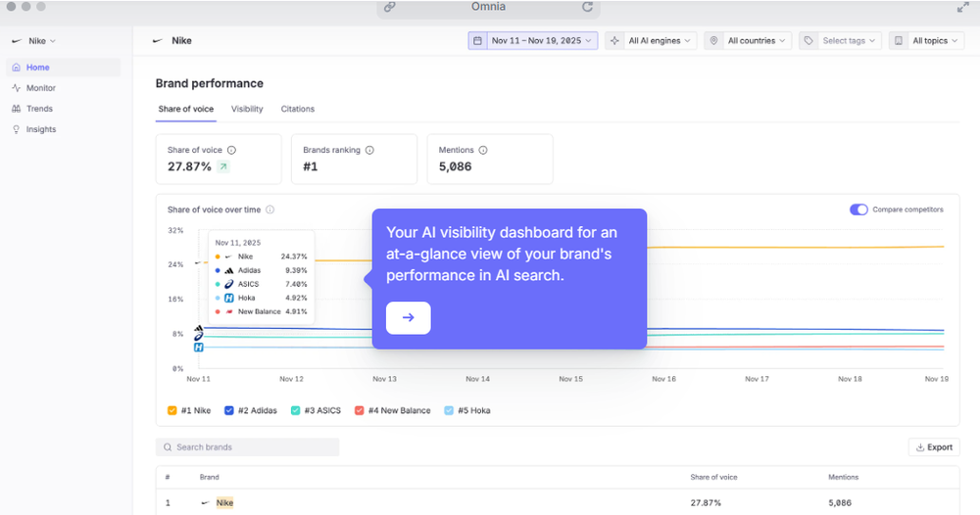Expand the All countries filter
Viewport: 980px width, 515px height.
point(748,40)
